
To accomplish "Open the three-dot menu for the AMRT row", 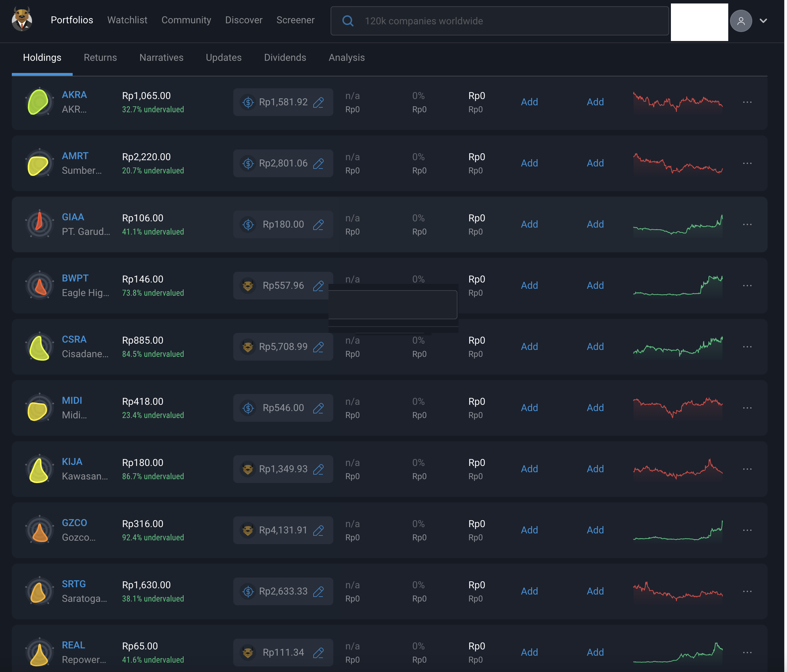I will point(747,163).
